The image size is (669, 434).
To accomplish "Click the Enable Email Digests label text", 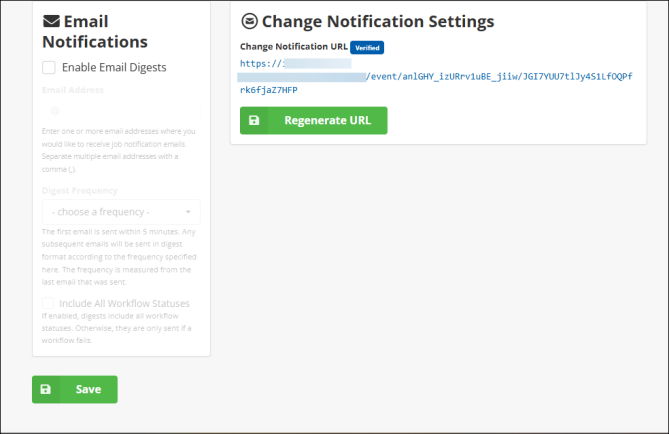I will 114,67.
